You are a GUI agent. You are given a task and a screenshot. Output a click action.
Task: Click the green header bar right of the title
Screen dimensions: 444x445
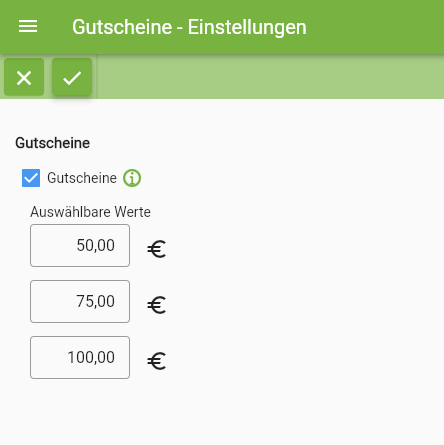pos(375,27)
